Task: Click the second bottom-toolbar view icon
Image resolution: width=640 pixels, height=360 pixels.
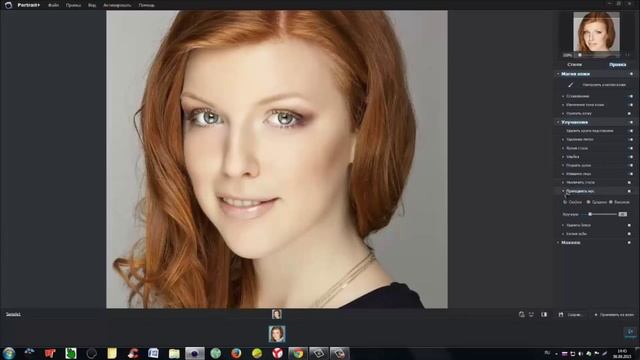Action: 531,314
